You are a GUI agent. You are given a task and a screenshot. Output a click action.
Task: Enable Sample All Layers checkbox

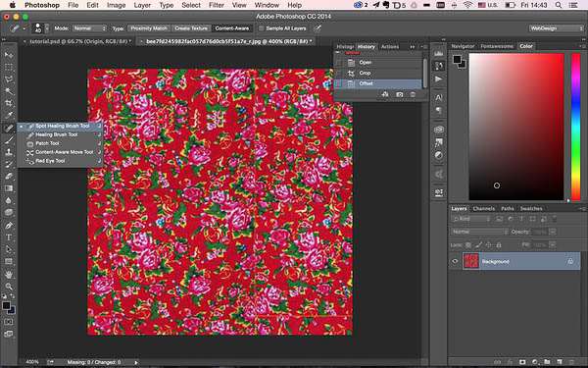point(262,28)
